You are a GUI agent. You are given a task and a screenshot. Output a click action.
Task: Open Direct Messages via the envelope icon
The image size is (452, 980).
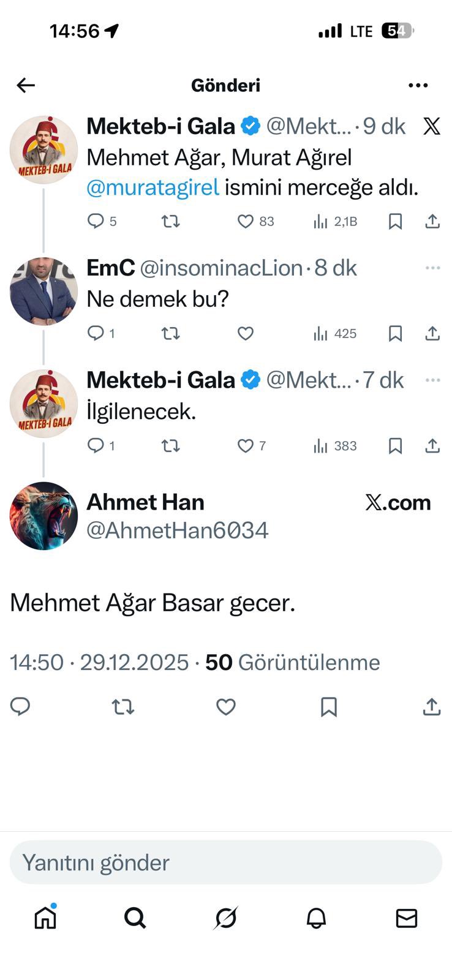point(406,918)
